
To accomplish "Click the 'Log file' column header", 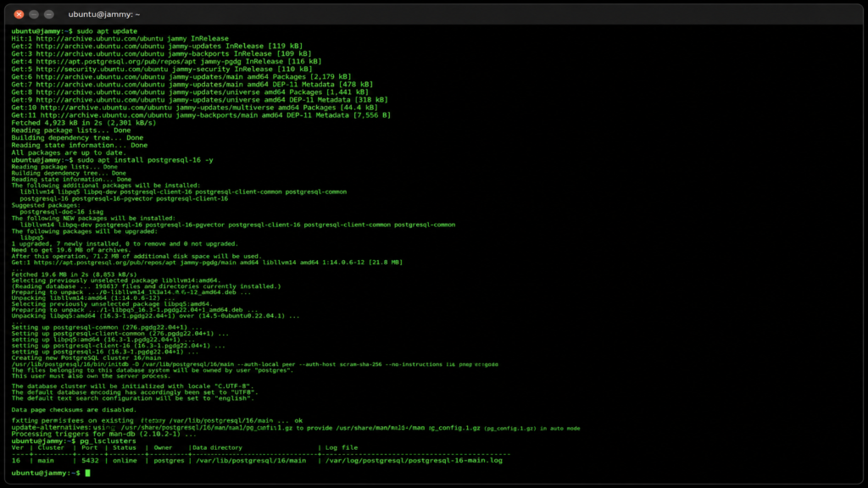I will click(x=342, y=447).
